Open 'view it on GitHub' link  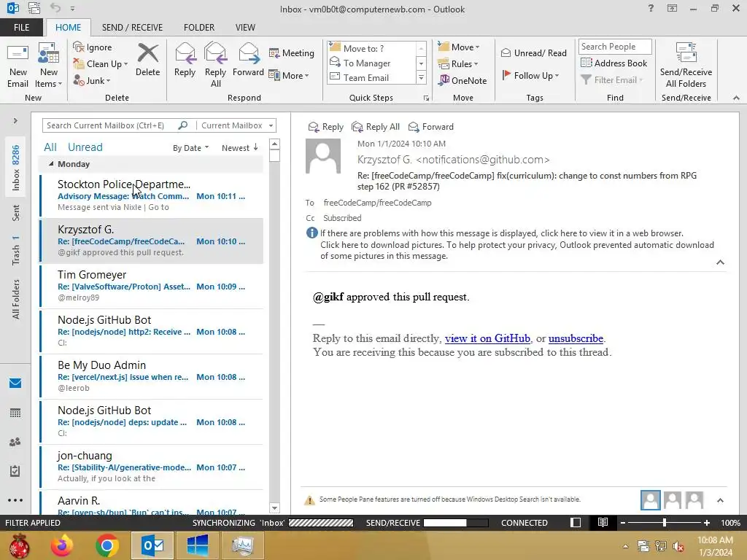click(x=487, y=338)
